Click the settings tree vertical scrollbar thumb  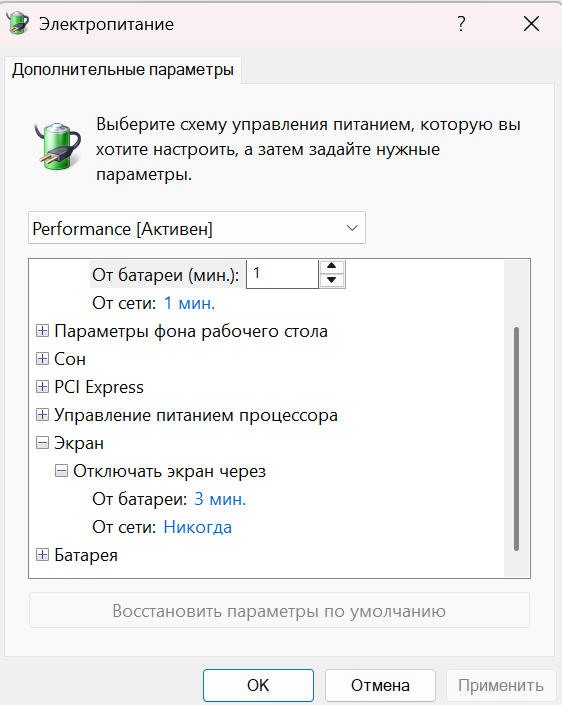517,439
